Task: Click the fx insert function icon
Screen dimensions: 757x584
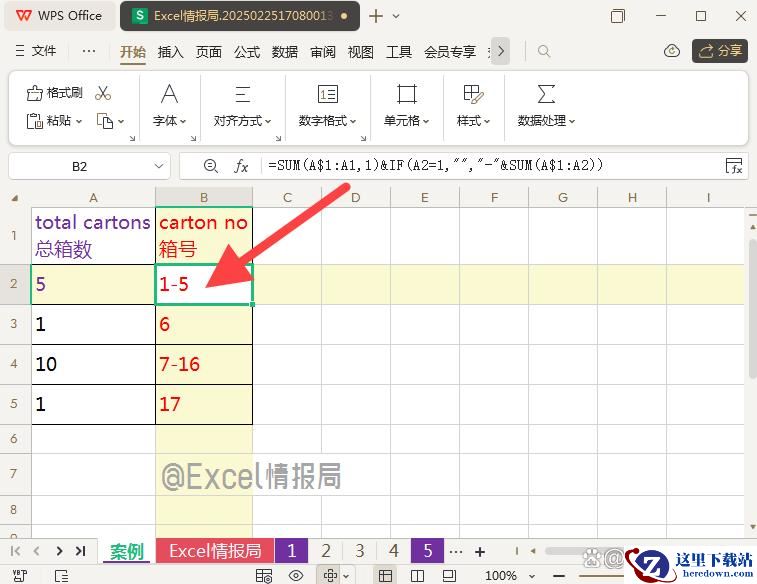Action: (241, 167)
